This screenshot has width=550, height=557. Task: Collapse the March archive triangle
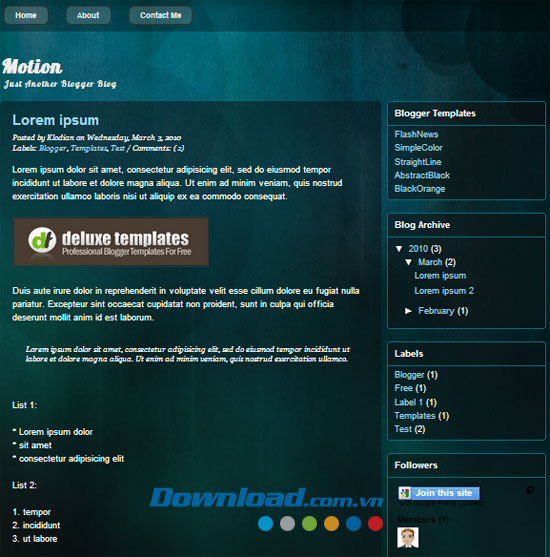pos(409,262)
